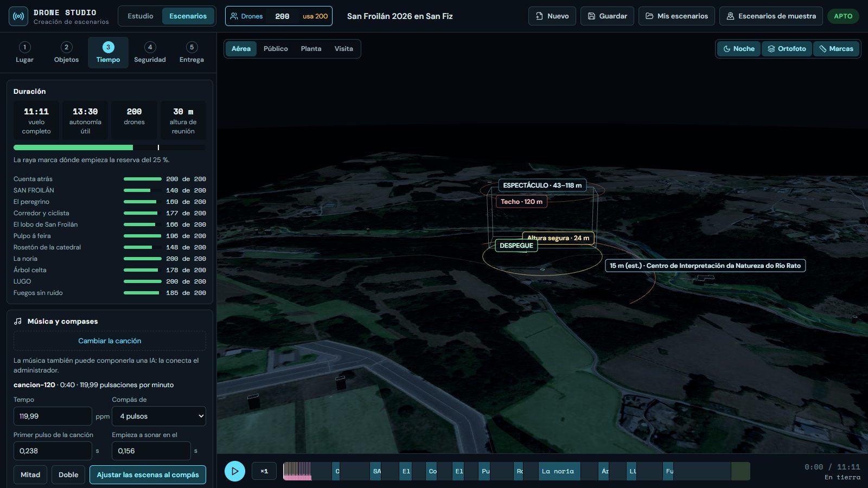Screen dimensions: 868x488
Task: Toggle Marcas labels
Action: [836, 49]
